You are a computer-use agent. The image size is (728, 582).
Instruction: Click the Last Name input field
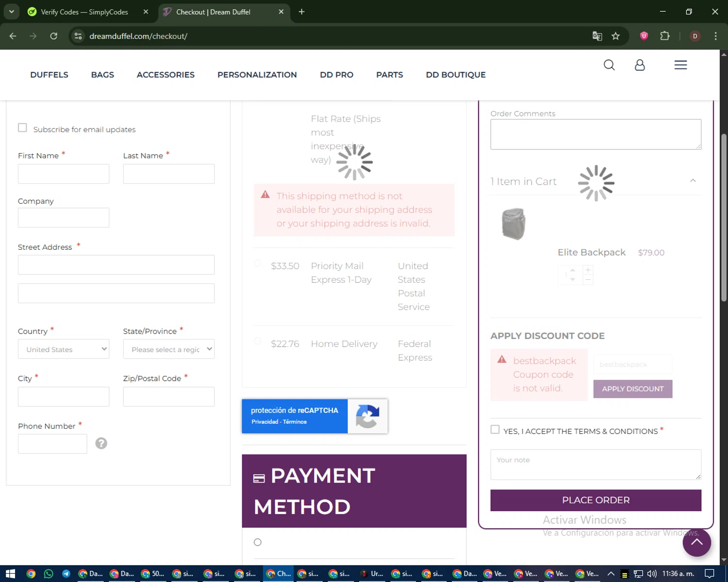(x=169, y=174)
